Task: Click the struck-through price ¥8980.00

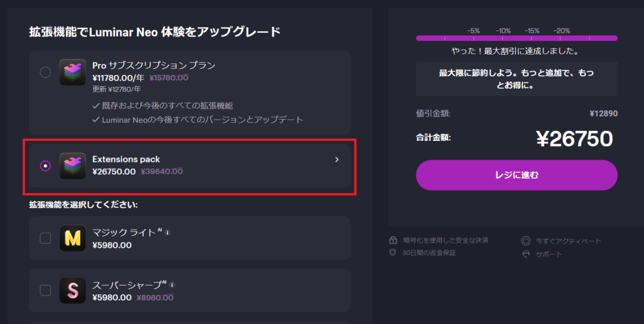Action: click(x=155, y=298)
